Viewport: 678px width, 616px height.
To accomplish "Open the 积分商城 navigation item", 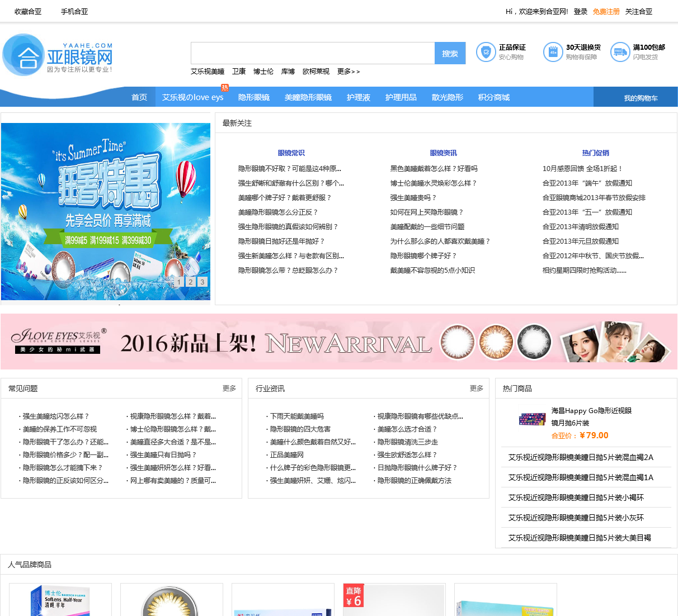I will click(494, 97).
